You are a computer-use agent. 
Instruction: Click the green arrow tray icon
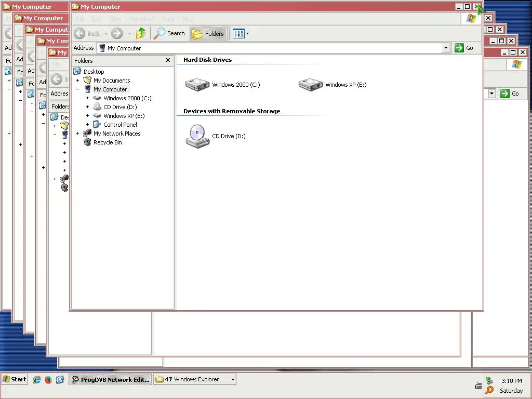pos(489,380)
